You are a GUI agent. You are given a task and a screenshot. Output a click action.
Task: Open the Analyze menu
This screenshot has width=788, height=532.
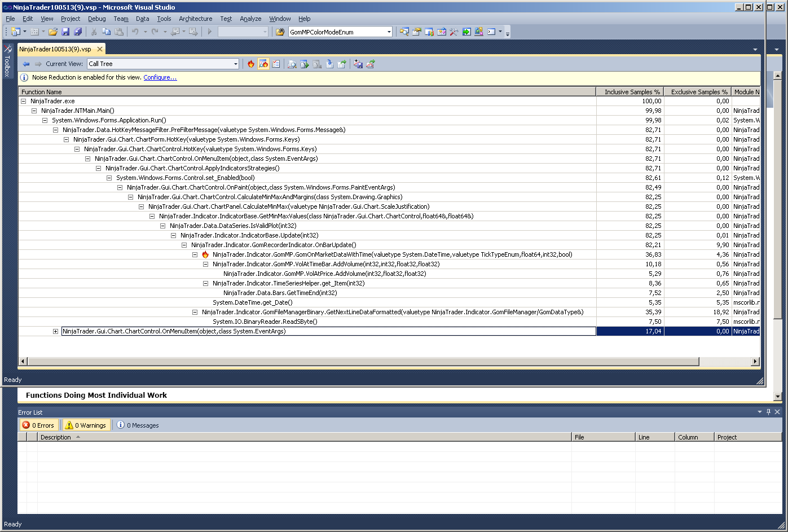tap(250, 19)
